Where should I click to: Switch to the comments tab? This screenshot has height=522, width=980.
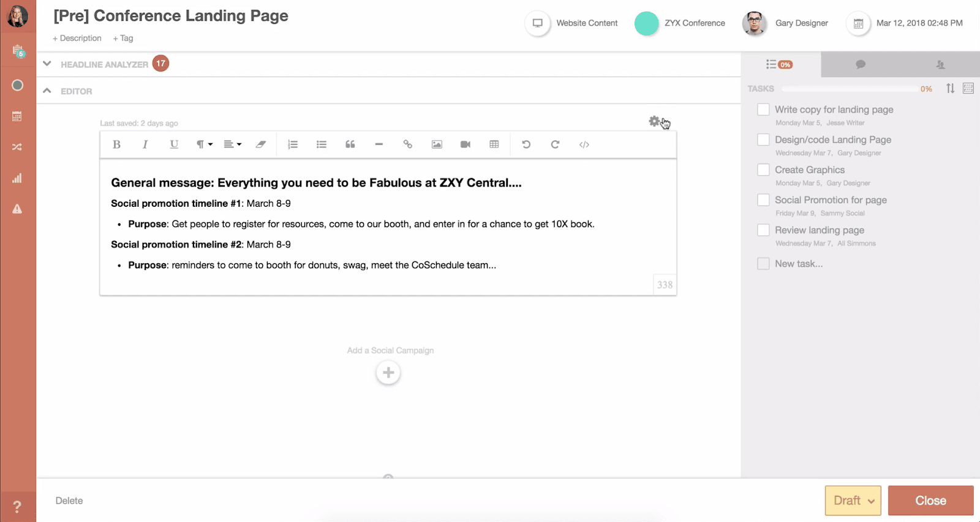[x=861, y=64]
